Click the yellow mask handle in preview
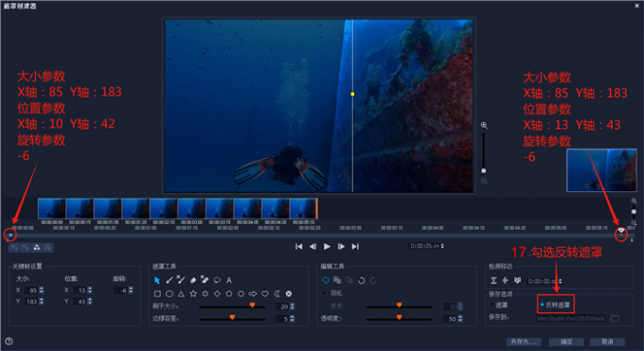This screenshot has width=644, height=351. [x=352, y=94]
